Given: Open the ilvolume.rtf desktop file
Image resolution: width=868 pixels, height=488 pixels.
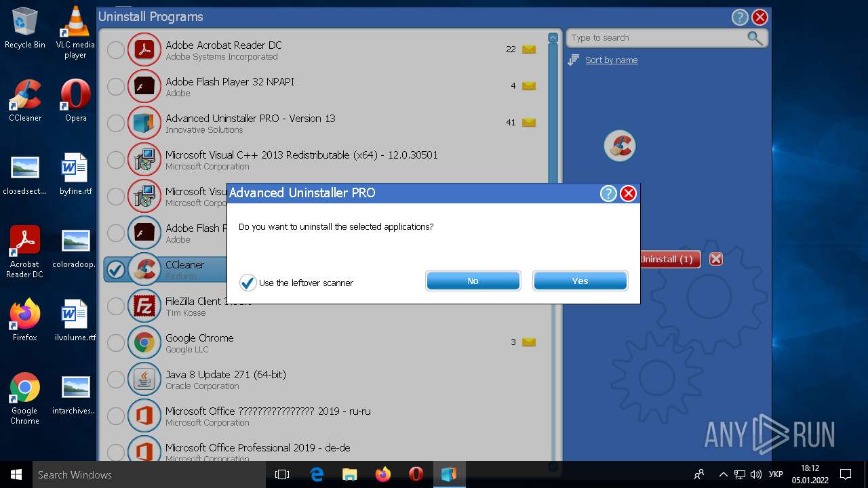Looking at the screenshot, I should click(x=75, y=320).
